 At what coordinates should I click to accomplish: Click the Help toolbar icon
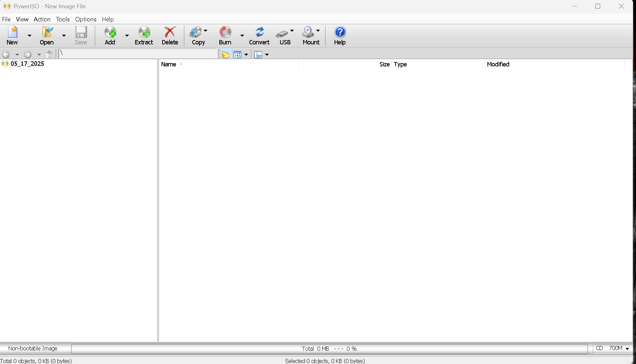tap(340, 35)
